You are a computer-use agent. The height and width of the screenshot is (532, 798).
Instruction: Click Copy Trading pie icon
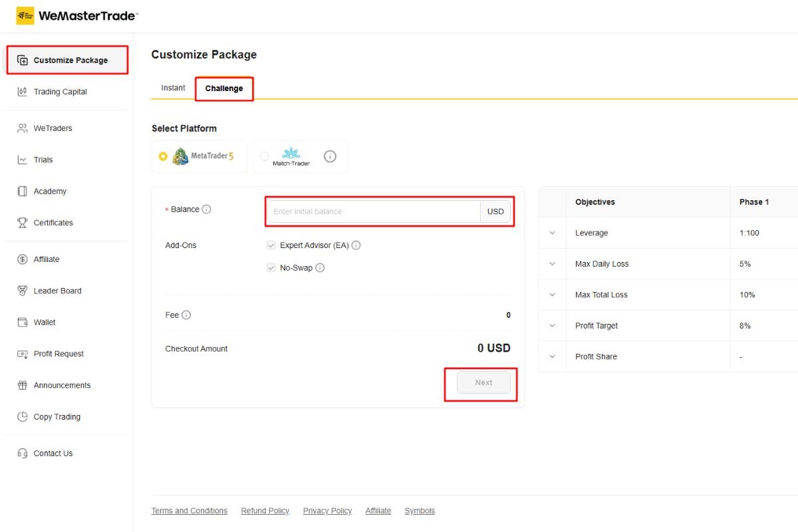pyautogui.click(x=23, y=417)
